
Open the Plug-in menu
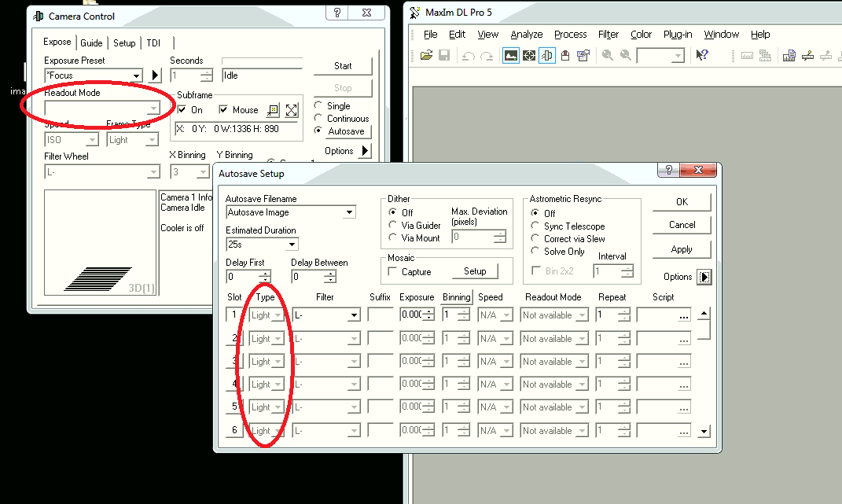point(678,35)
